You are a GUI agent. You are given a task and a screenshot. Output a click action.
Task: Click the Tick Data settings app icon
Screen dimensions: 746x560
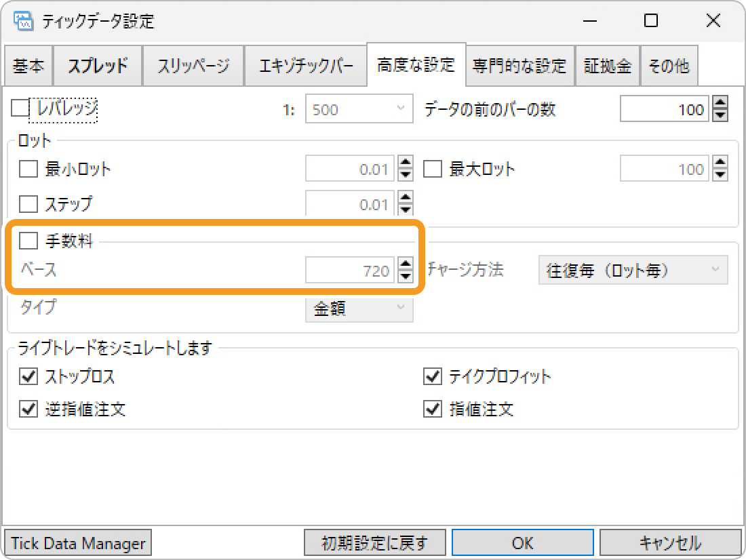pos(23,21)
